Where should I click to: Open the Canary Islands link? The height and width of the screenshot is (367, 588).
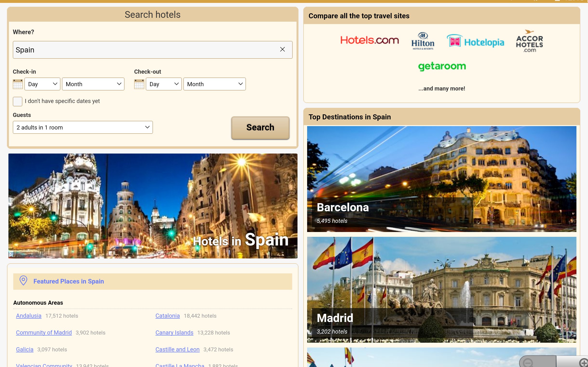click(x=174, y=333)
